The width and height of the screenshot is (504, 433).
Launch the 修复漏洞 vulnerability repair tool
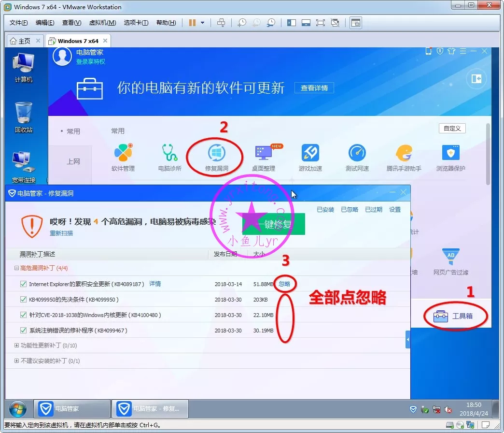click(x=216, y=154)
